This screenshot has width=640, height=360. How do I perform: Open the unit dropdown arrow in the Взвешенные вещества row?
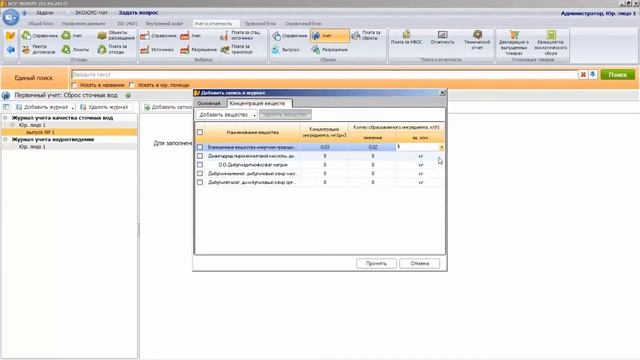(441, 147)
